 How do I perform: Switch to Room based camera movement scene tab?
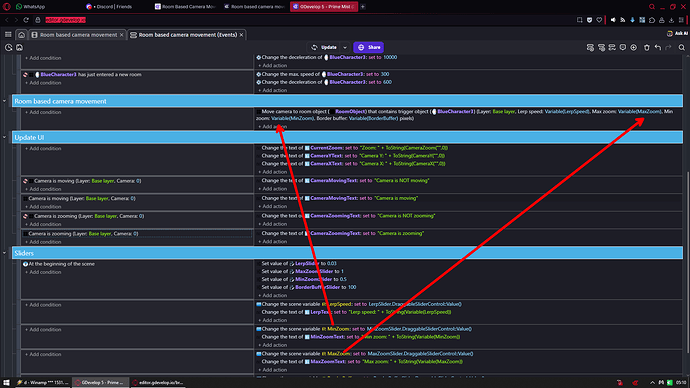click(78, 35)
